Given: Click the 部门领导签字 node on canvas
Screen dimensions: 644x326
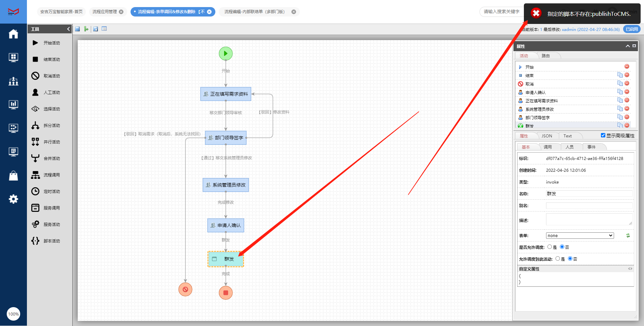Looking at the screenshot, I should (226, 138).
